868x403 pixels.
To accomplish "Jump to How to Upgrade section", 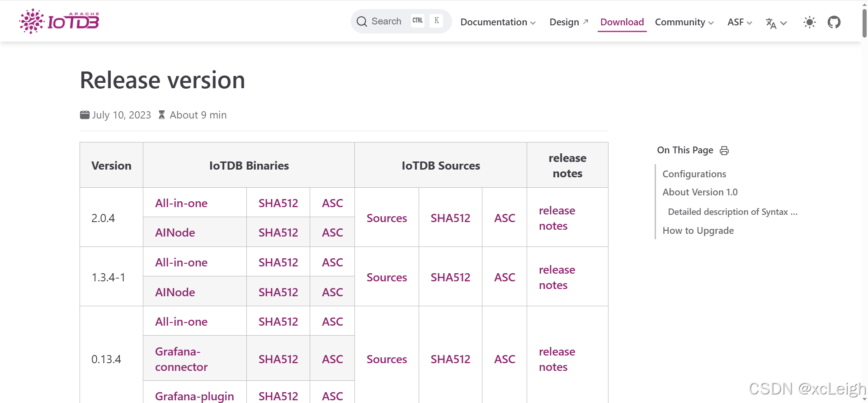I will [x=698, y=231].
